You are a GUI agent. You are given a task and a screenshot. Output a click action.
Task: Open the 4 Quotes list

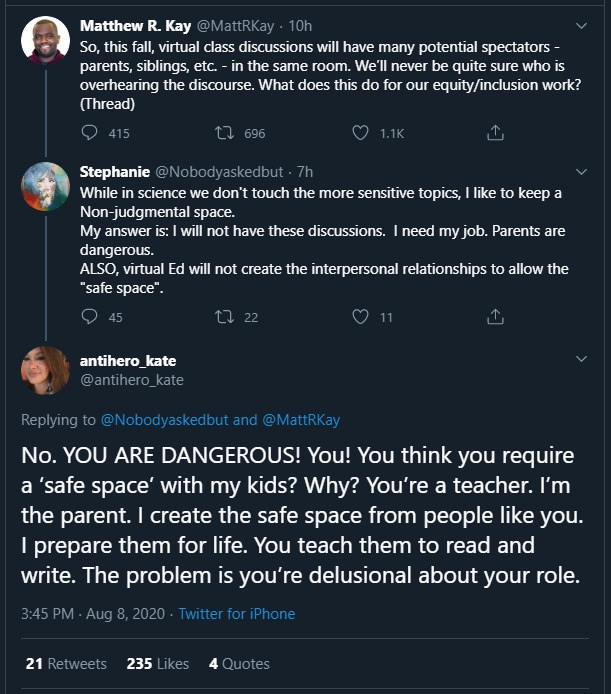click(239, 663)
